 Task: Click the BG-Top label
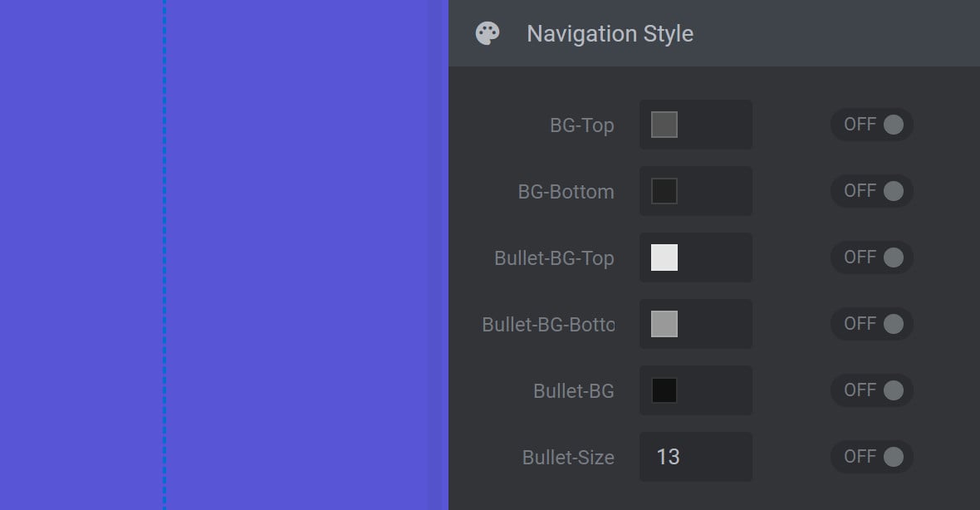(x=582, y=125)
